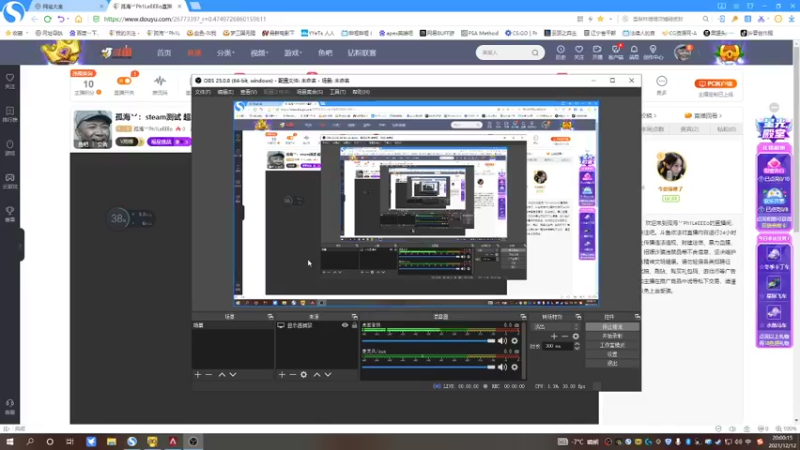Image resolution: width=800 pixels, height=450 pixels.
Task: Pop out the Scenes dock panel
Action: coord(270,317)
